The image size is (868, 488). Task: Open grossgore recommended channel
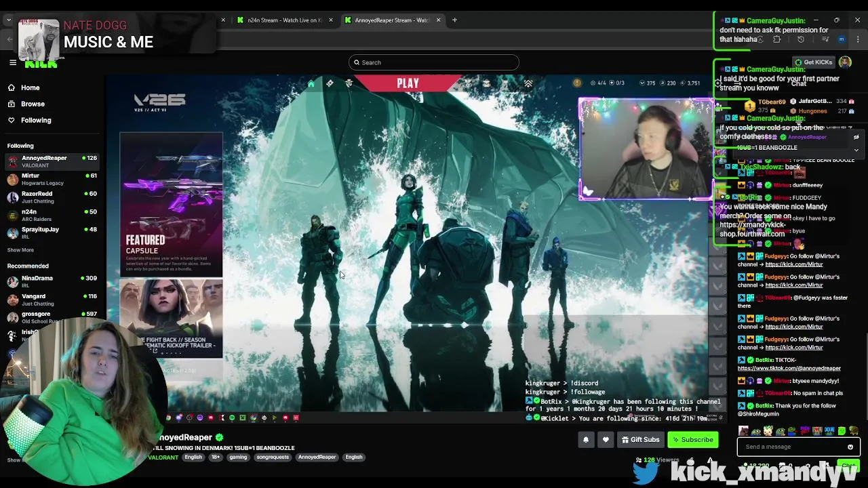(x=52, y=317)
